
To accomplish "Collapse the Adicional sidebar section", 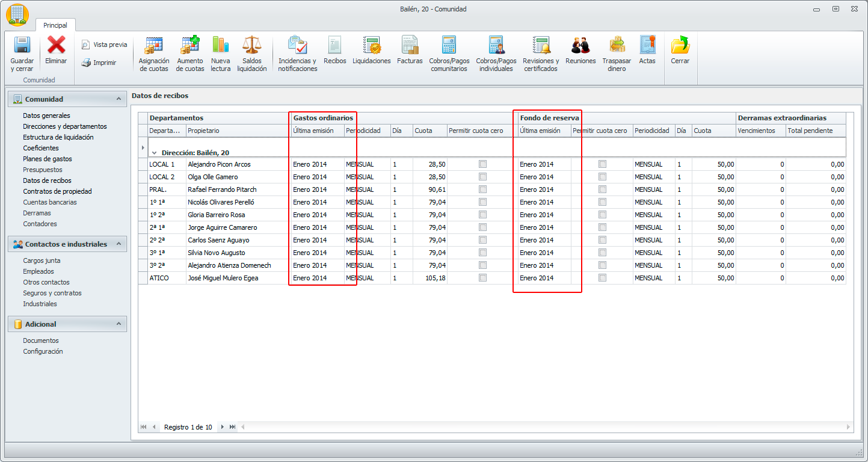I will (x=119, y=324).
